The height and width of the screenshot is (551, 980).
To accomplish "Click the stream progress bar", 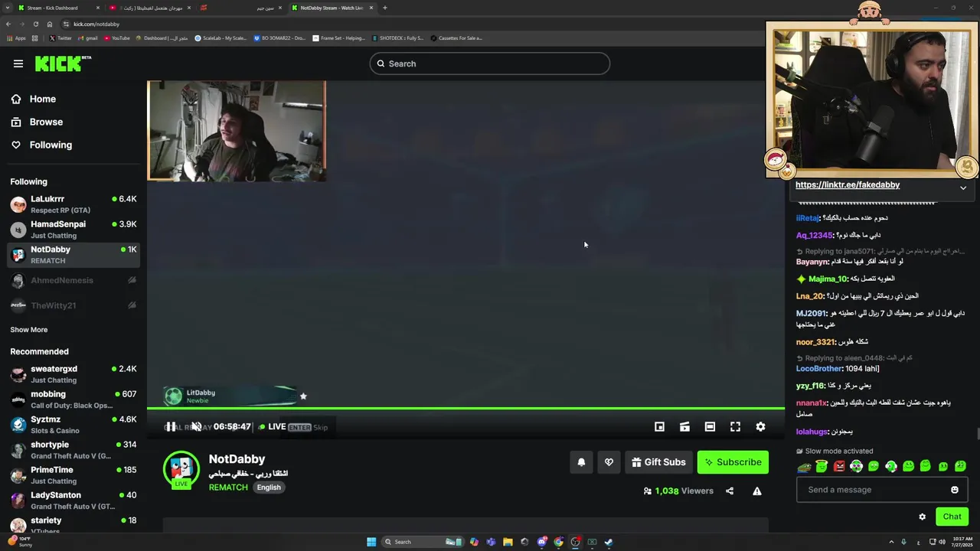I will tap(465, 409).
